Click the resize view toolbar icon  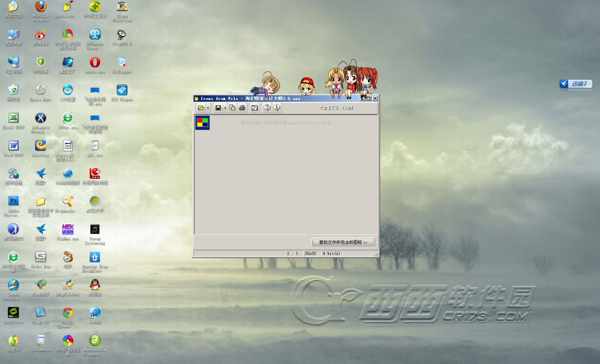254,108
